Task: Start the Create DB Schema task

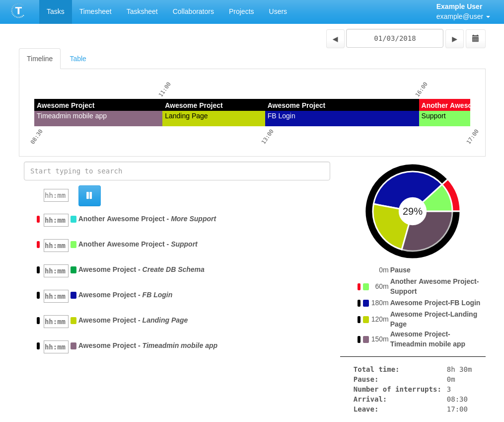Action: (141, 269)
